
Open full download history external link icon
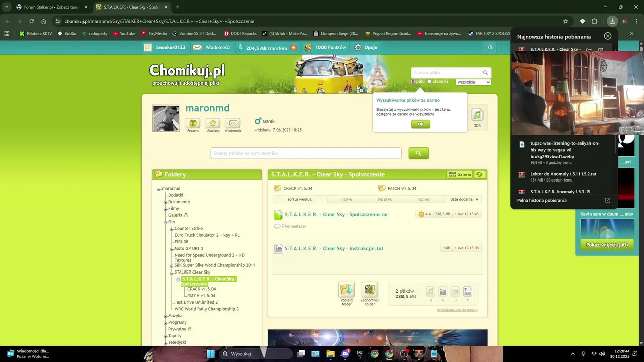(608, 200)
